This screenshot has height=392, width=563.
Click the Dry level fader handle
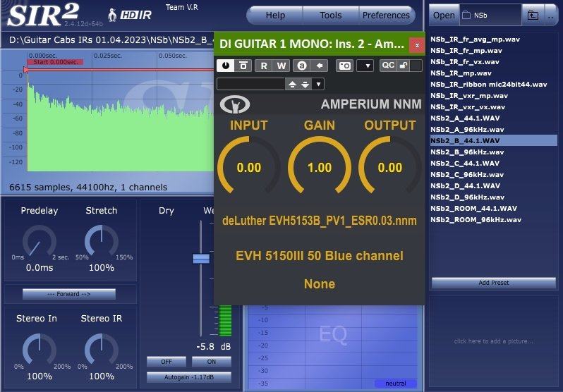click(201, 259)
